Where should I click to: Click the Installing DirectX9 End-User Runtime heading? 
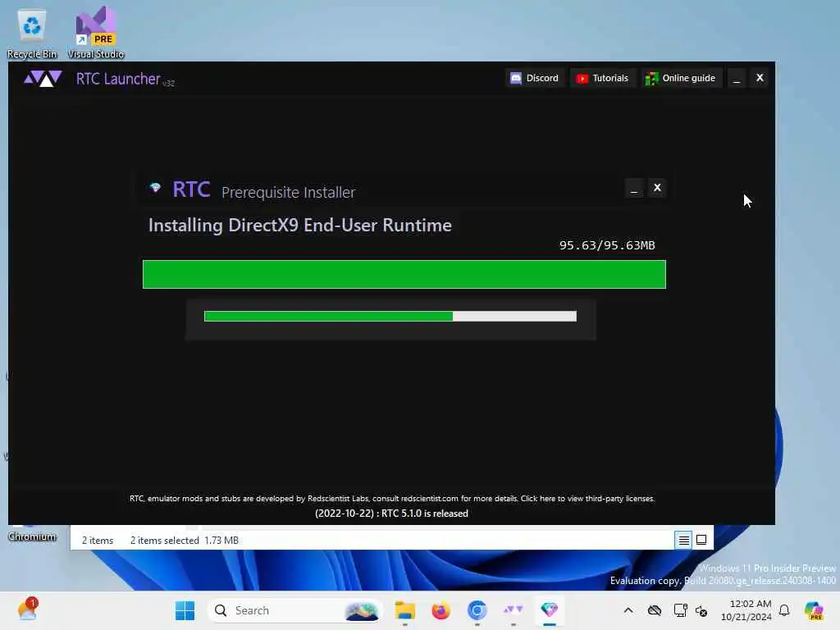pyautogui.click(x=300, y=226)
